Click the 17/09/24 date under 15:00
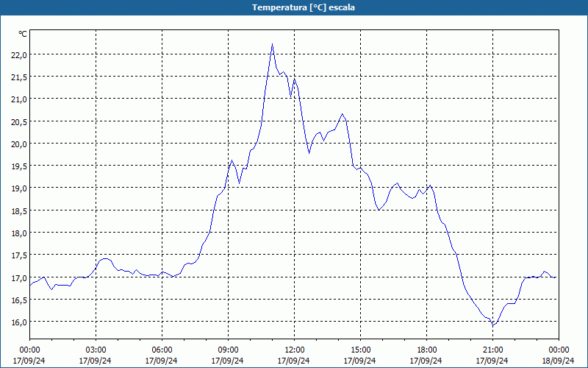This screenshot has width=588, height=368. pos(360,361)
